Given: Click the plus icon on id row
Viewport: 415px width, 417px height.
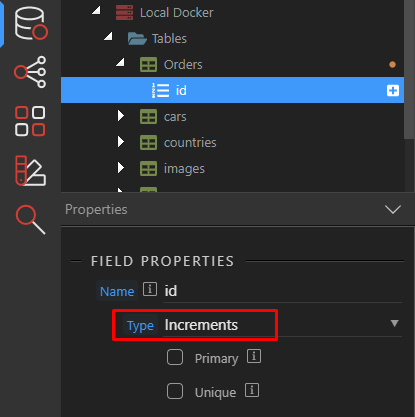Looking at the screenshot, I should point(393,90).
